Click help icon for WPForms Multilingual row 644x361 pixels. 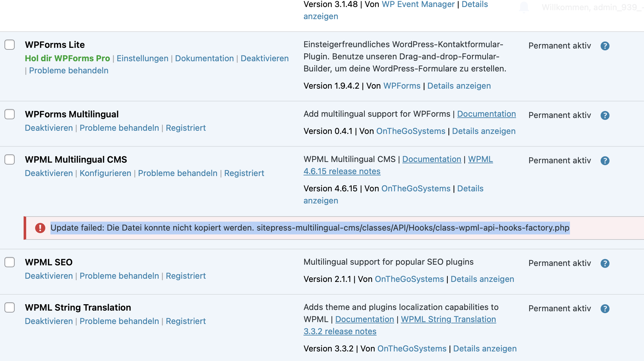pyautogui.click(x=605, y=115)
